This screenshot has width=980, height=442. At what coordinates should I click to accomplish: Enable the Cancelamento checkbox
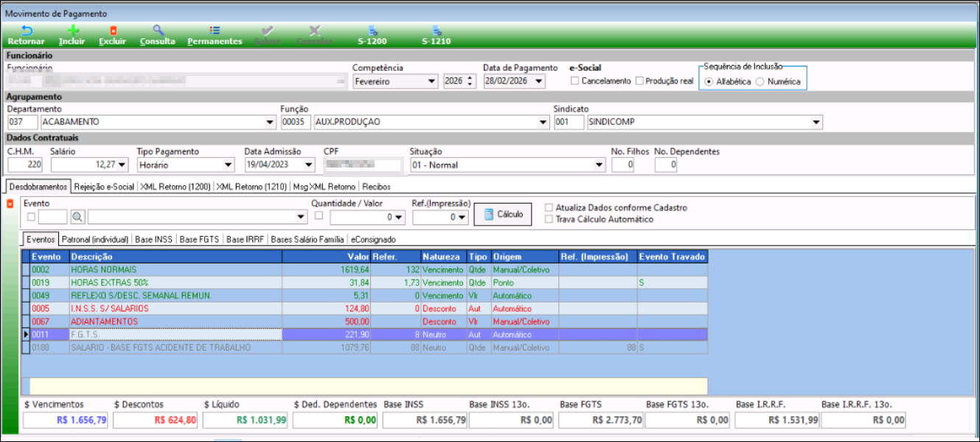point(575,81)
